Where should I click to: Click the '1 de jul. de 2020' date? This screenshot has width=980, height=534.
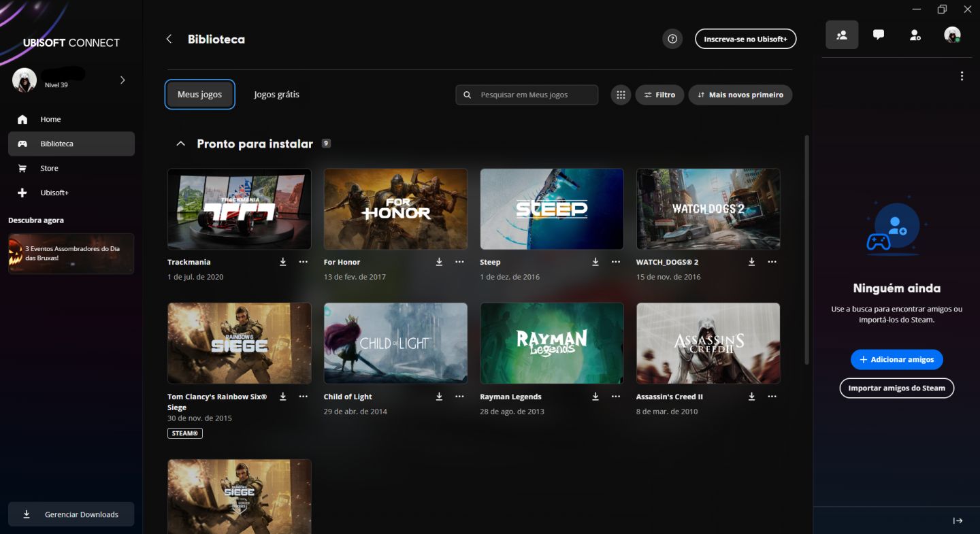click(195, 277)
